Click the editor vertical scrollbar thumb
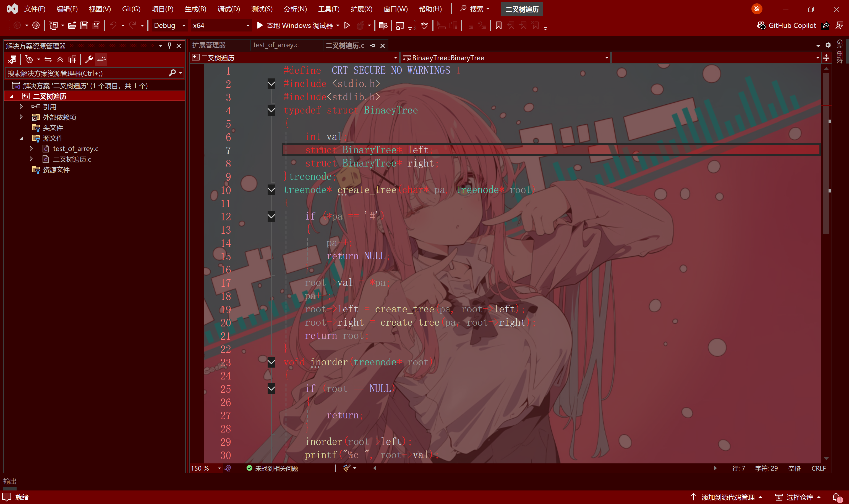The width and height of the screenshot is (849, 504). pos(826,153)
